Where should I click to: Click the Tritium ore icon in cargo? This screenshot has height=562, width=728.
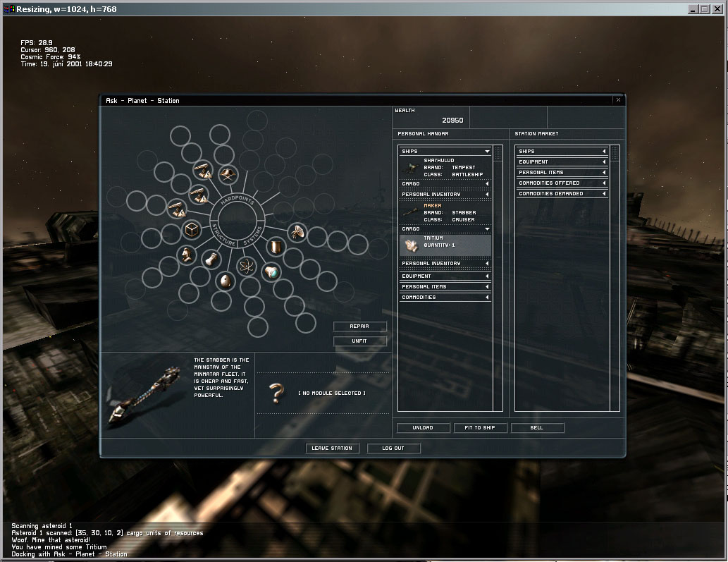(x=411, y=244)
